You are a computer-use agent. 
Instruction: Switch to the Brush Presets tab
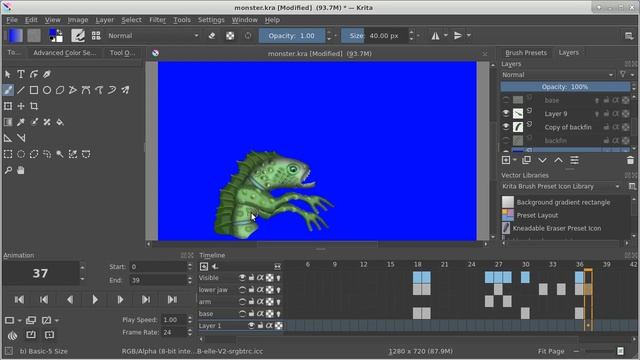(526, 53)
